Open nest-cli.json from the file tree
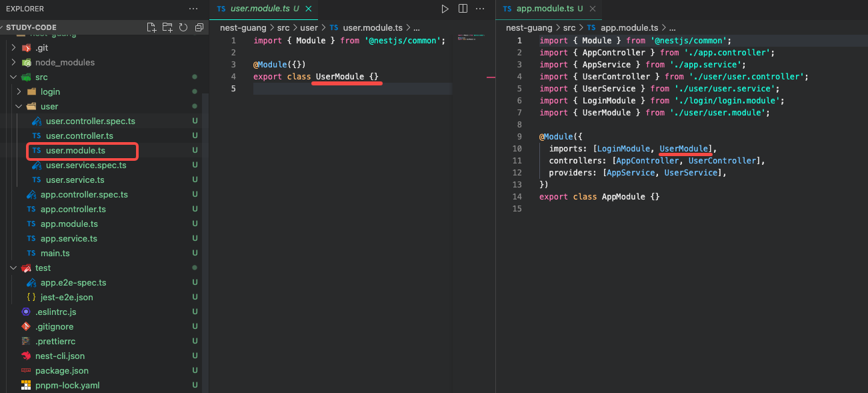 (x=104, y=356)
